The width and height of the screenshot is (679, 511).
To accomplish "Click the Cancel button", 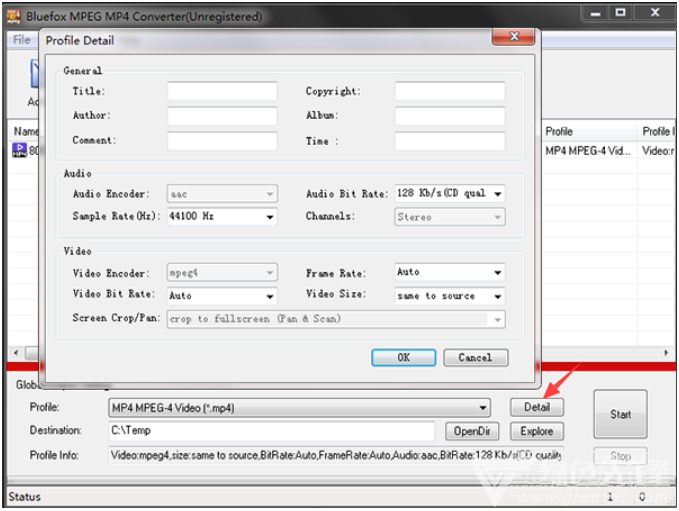I will 475,357.
